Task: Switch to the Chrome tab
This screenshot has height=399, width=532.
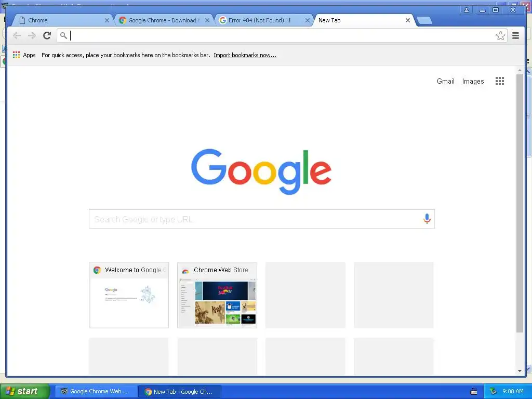Action: coord(63,20)
